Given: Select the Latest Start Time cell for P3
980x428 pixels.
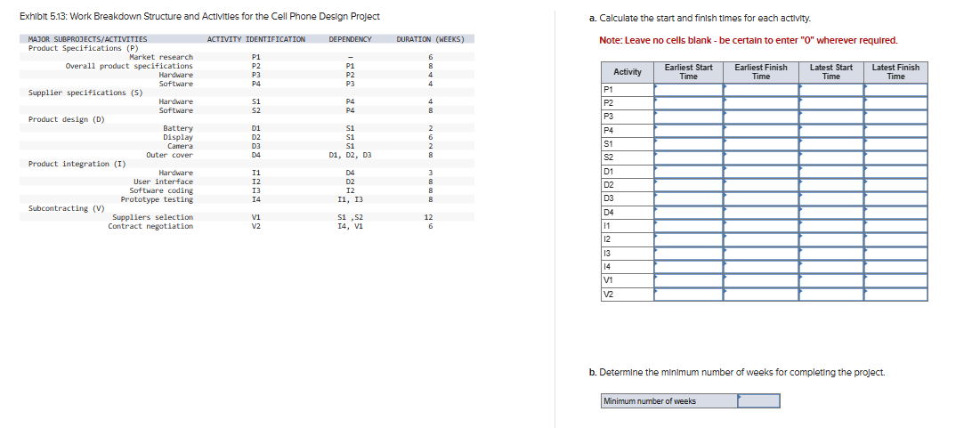Looking at the screenshot, I should [831, 117].
